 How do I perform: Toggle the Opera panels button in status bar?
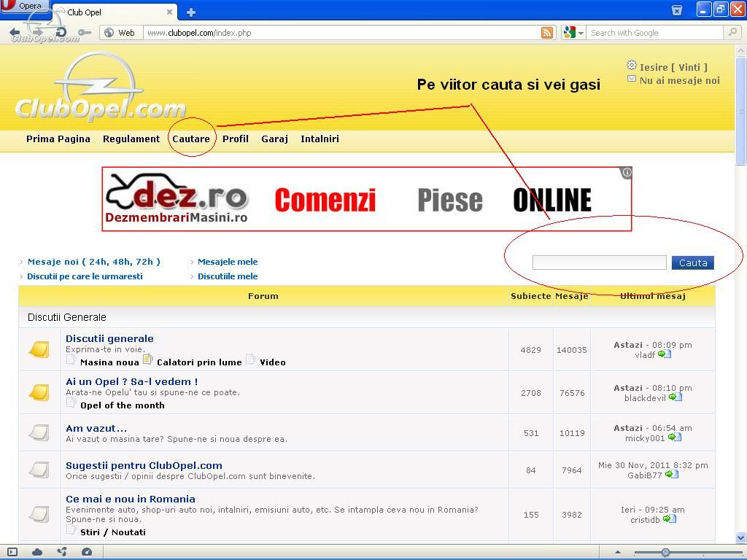pyautogui.click(x=12, y=552)
